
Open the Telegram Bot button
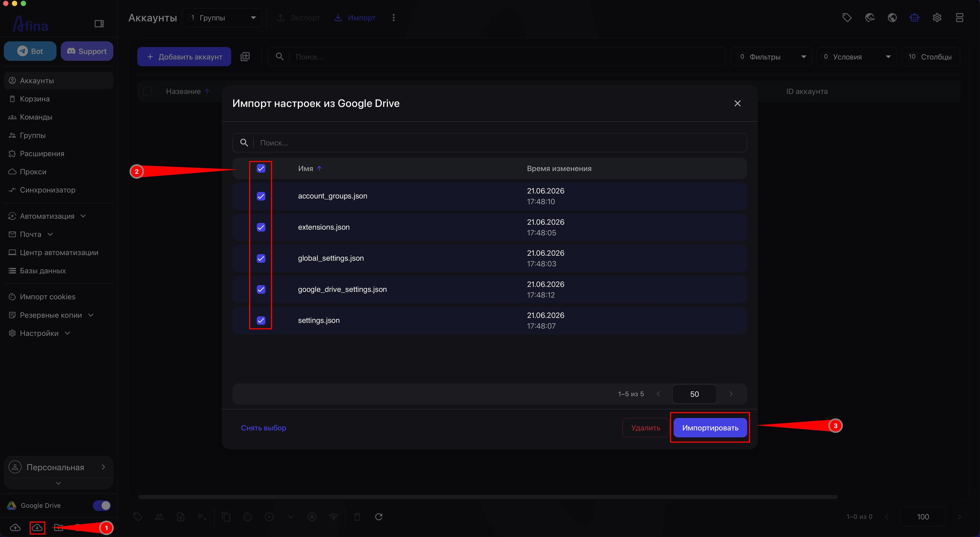click(30, 51)
